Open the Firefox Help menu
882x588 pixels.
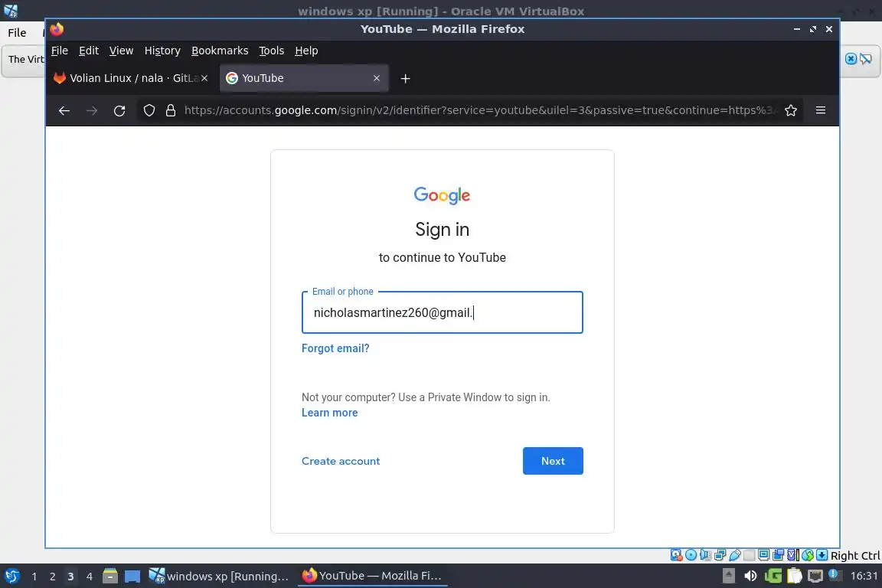click(306, 51)
